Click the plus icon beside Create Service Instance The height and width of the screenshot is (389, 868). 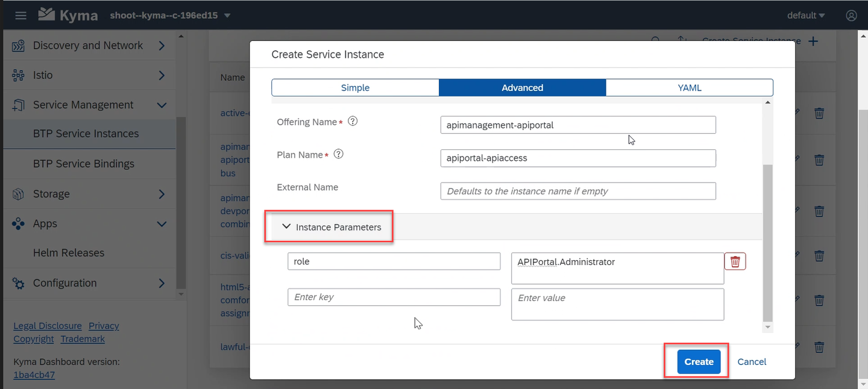813,41
